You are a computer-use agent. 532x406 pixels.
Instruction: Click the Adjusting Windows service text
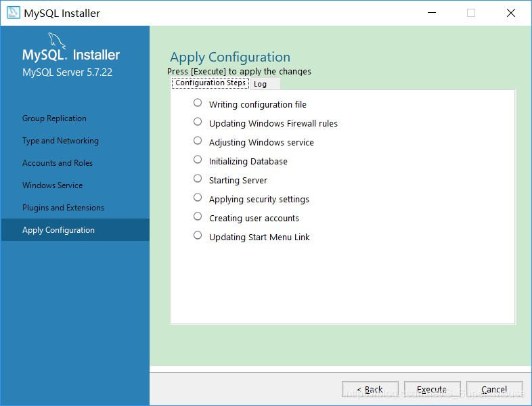261,143
